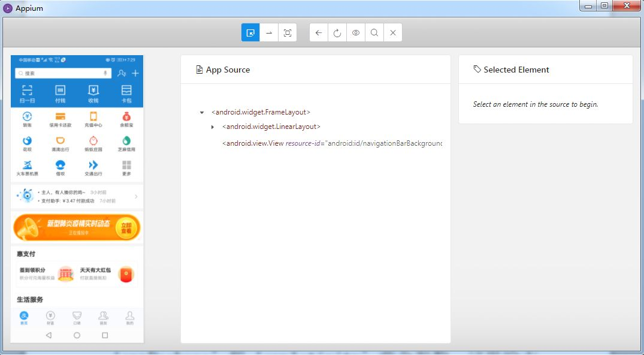
Task: Activate Select Elements mode in toolbar
Action: 250,33
